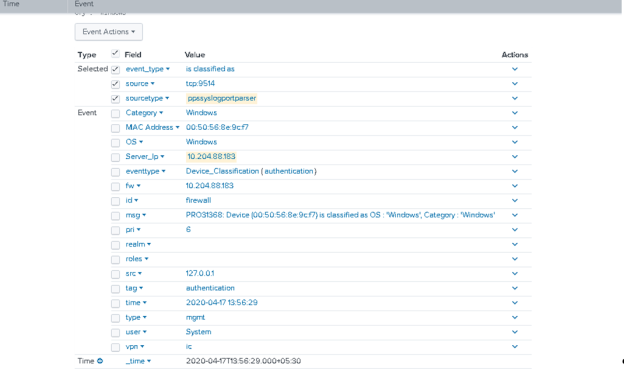Toggle the select-all fields checkbox in header
This screenshot has width=624, height=373.
115,54
